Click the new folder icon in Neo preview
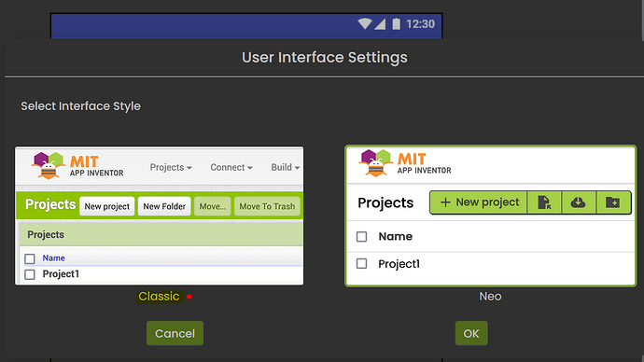Screen dimensions: 644x362 [613, 202]
